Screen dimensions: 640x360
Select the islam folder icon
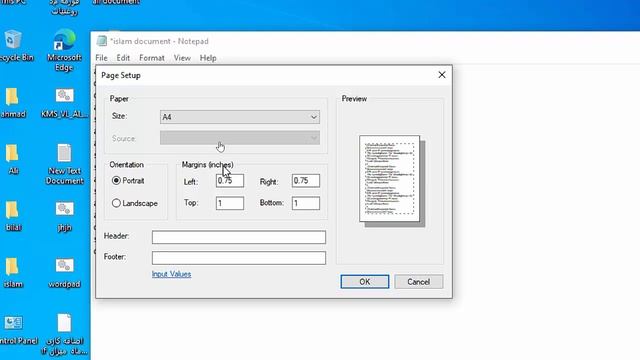[13, 273]
